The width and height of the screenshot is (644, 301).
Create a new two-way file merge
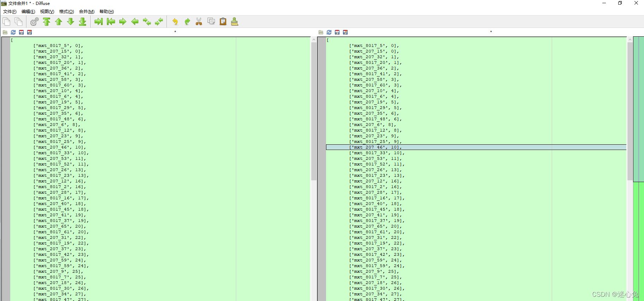click(x=6, y=22)
